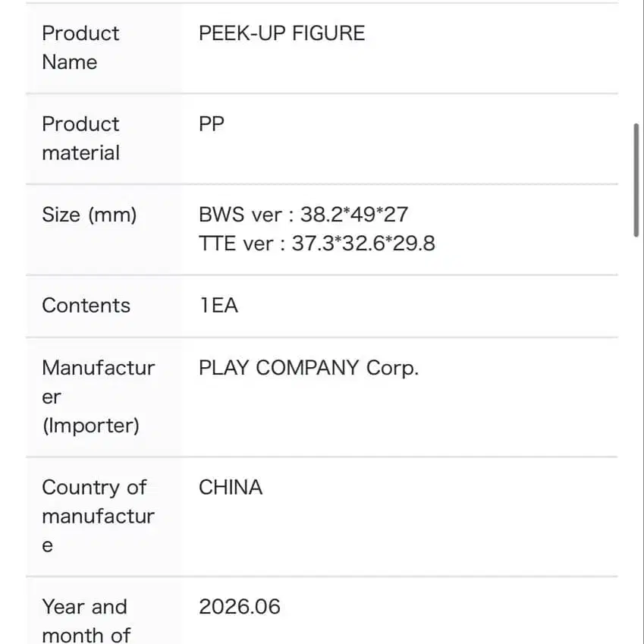Click the CHINA value
The image size is (644, 644).
[231, 488]
